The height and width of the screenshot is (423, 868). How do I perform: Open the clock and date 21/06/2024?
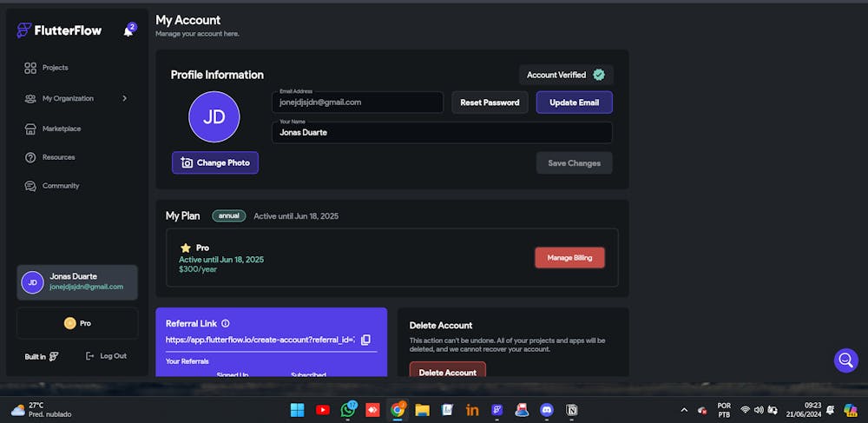coord(804,410)
